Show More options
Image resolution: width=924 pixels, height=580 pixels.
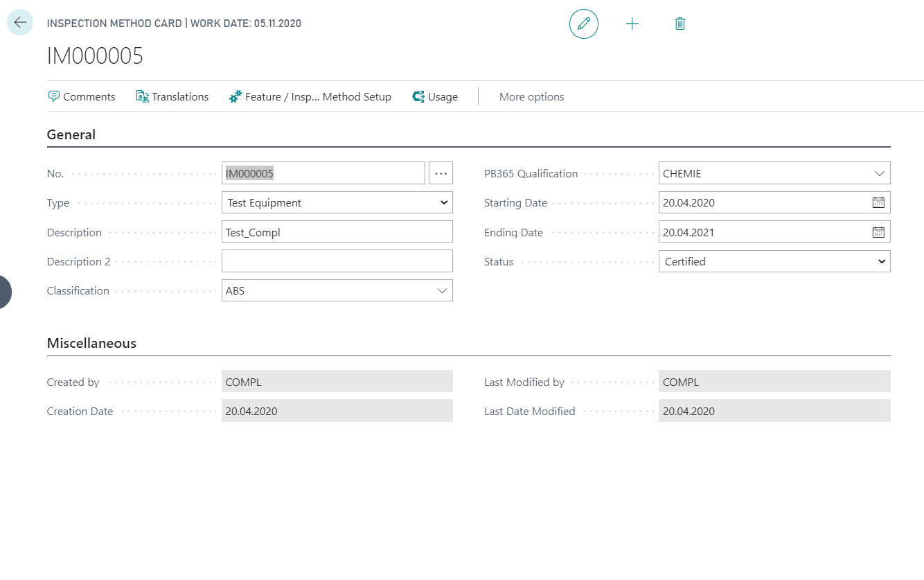(531, 97)
